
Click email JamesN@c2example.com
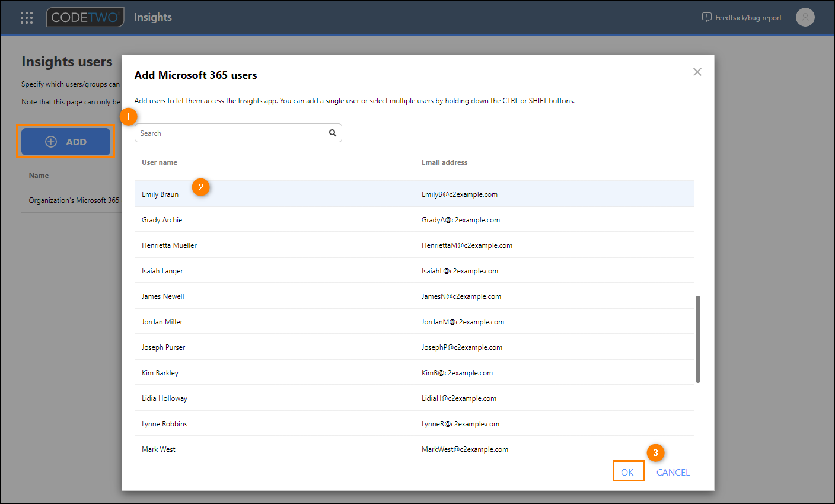(461, 296)
